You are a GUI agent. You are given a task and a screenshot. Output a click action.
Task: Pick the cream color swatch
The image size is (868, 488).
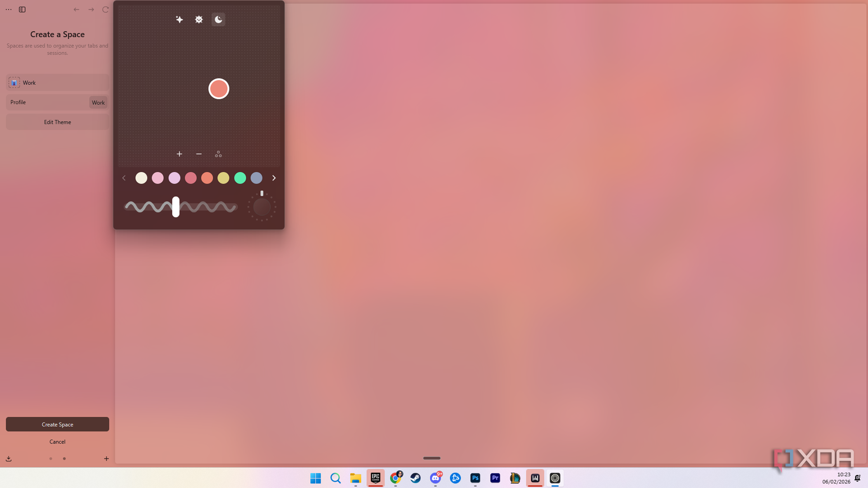coord(141,178)
